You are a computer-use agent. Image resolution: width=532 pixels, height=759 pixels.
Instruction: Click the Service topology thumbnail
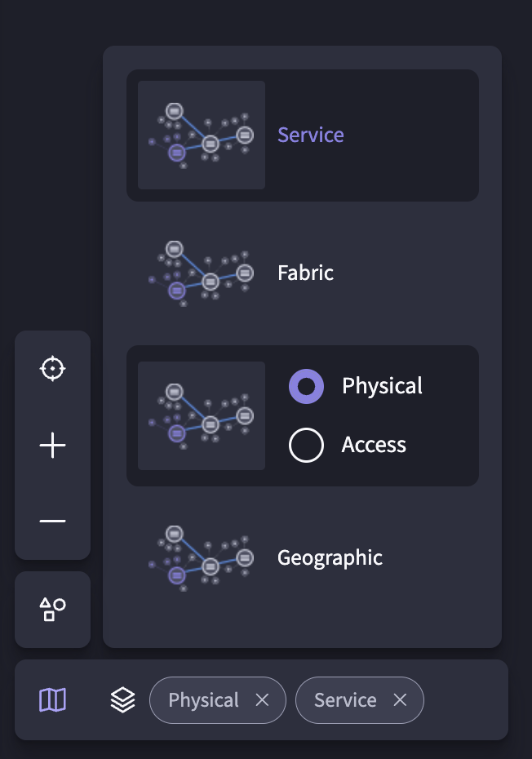(x=202, y=135)
